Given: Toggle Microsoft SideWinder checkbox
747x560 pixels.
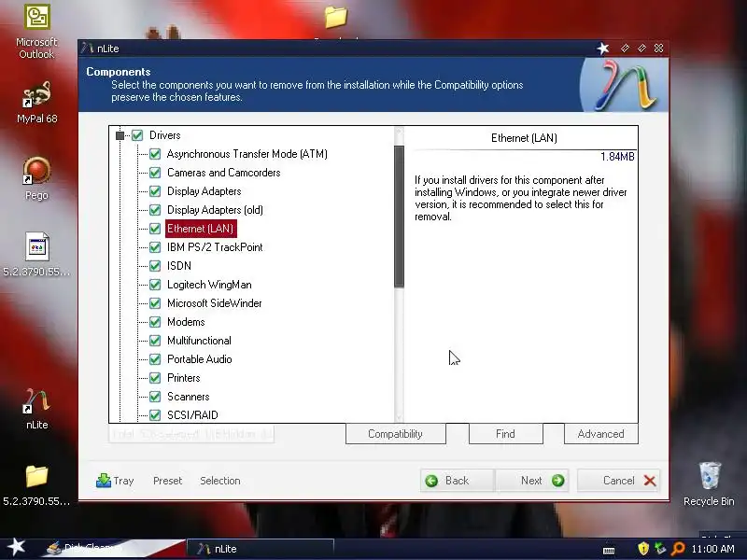Looking at the screenshot, I should pos(155,303).
